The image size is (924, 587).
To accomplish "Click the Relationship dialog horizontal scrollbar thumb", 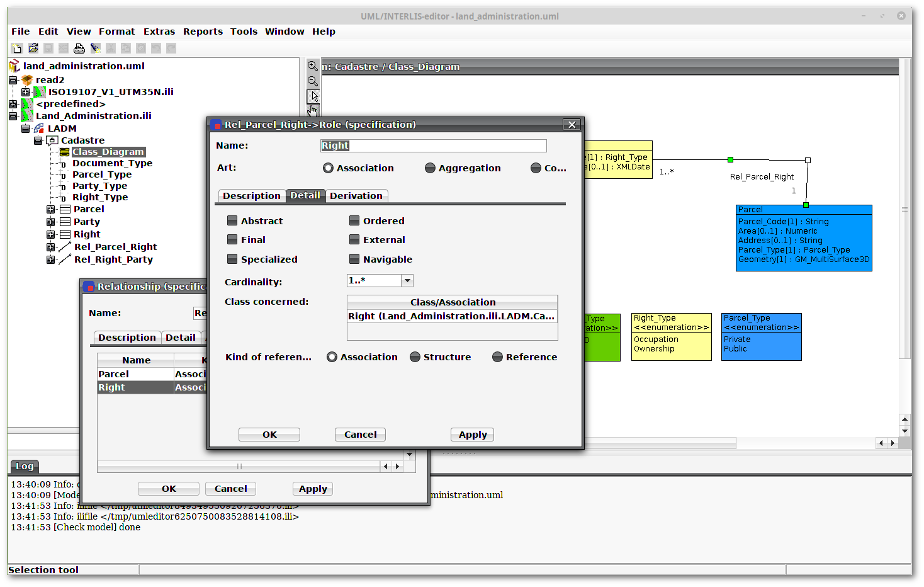I will click(x=239, y=467).
